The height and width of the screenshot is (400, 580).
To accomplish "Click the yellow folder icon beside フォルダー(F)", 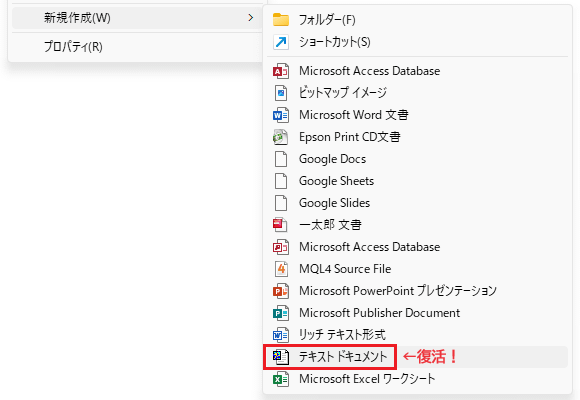I will (x=281, y=20).
